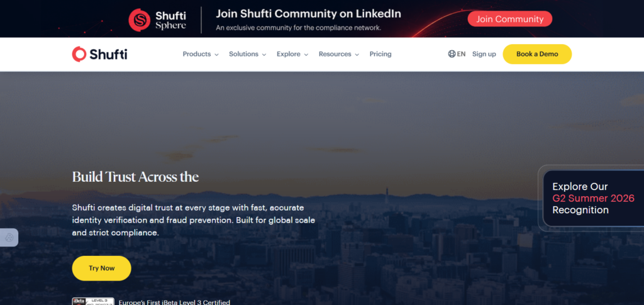Expand the Resources dropdown chevron
The height and width of the screenshot is (305, 644).
click(357, 55)
